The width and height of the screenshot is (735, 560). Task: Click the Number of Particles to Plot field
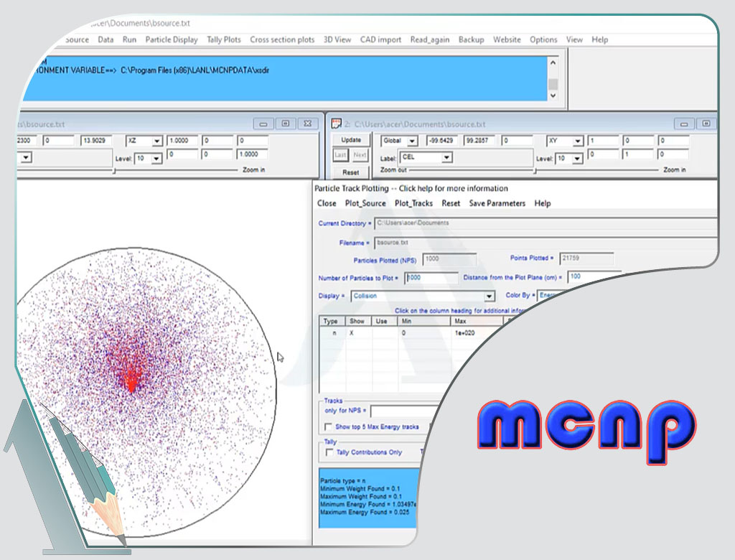pyautogui.click(x=432, y=279)
